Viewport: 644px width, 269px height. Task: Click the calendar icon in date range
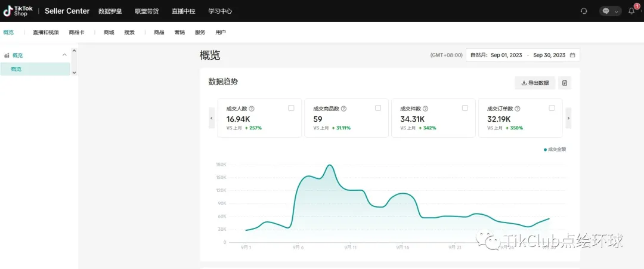pos(572,55)
